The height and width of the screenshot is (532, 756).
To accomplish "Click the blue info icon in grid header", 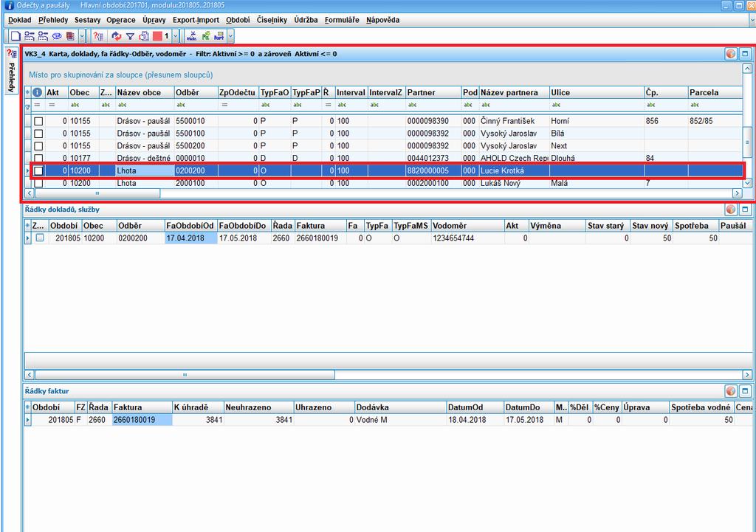I will point(37,92).
